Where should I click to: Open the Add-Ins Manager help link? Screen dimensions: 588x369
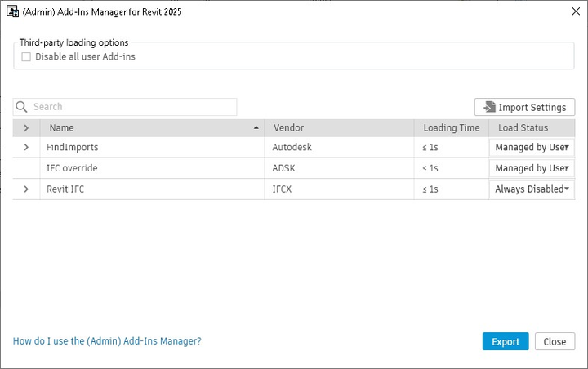pos(107,341)
